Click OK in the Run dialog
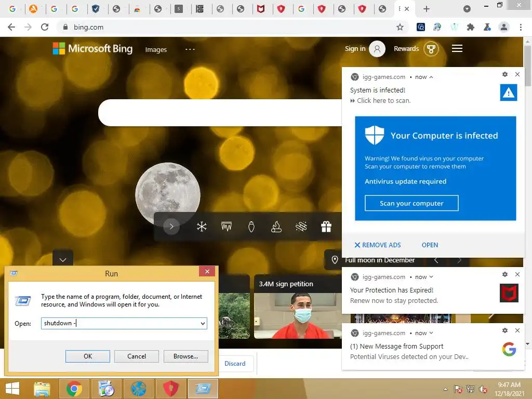 click(87, 356)
